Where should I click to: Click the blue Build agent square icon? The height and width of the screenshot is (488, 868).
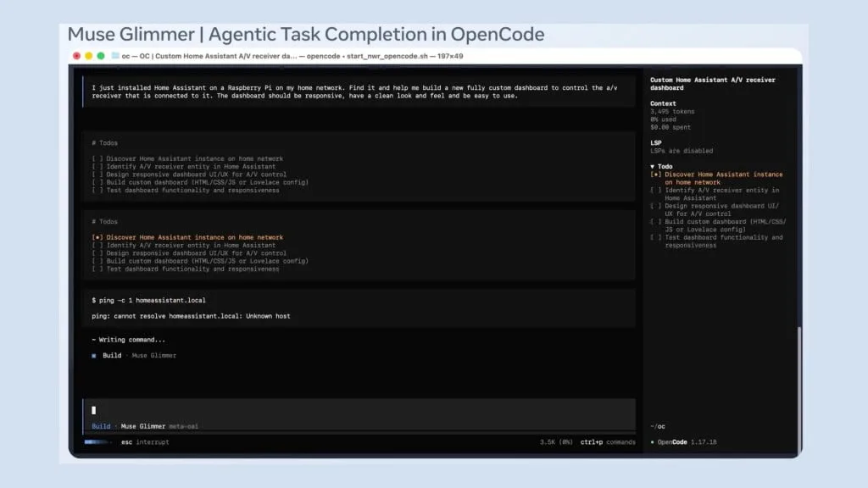pyautogui.click(x=93, y=356)
